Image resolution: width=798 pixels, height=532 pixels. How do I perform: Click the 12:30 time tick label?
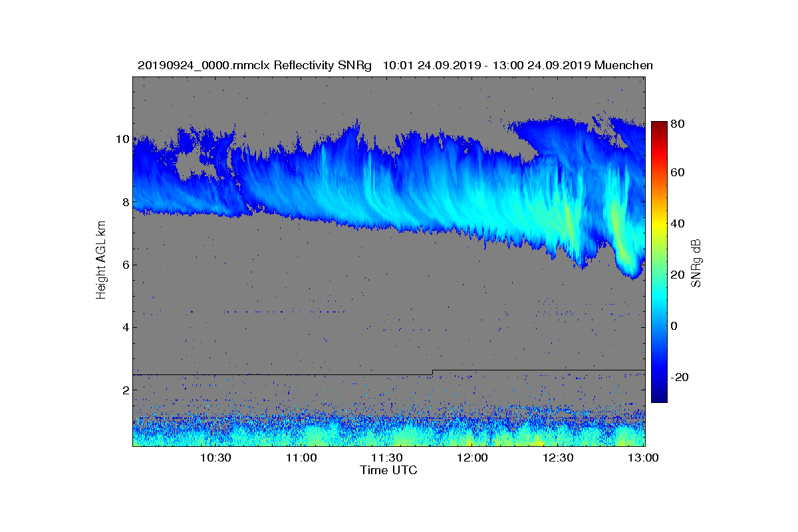point(558,458)
